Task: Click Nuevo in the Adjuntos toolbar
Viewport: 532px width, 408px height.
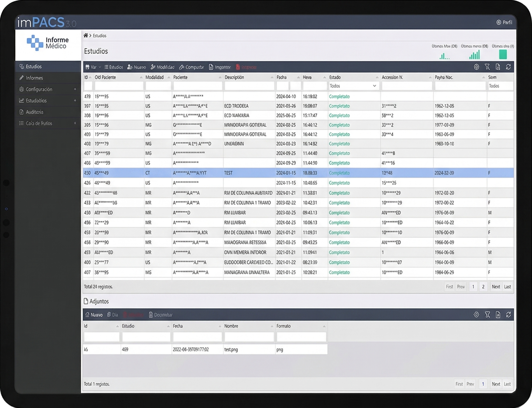Action: click(x=94, y=315)
